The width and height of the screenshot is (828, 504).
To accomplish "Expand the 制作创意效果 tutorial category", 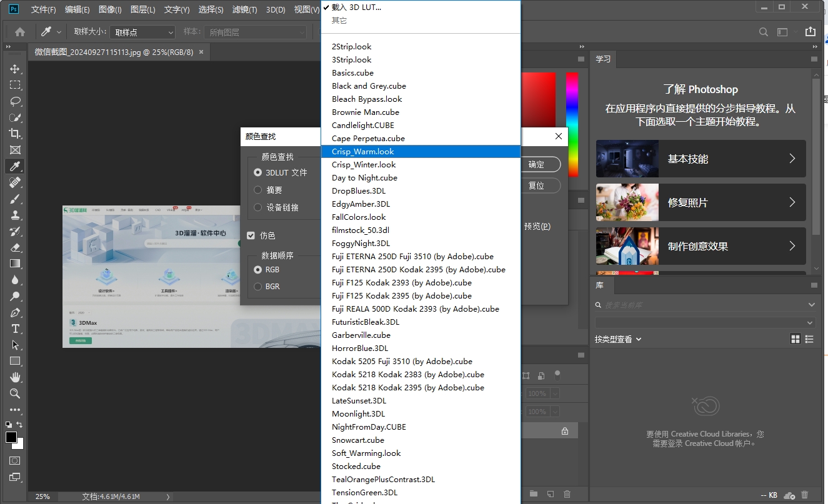I will 701,246.
